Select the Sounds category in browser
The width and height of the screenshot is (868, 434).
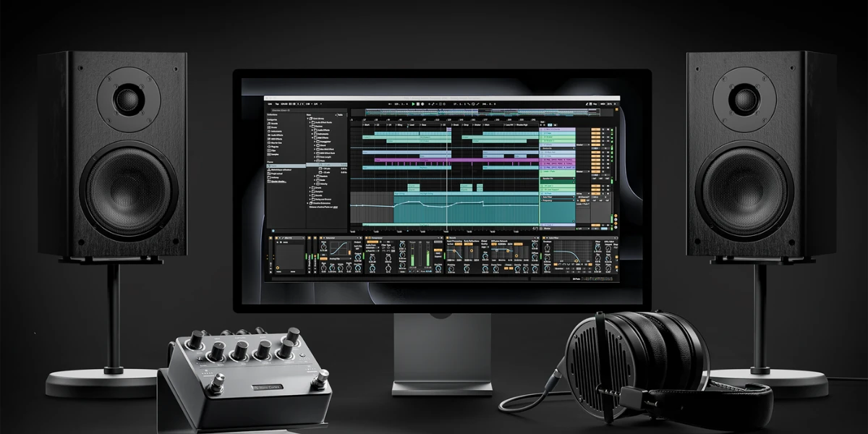(x=273, y=124)
